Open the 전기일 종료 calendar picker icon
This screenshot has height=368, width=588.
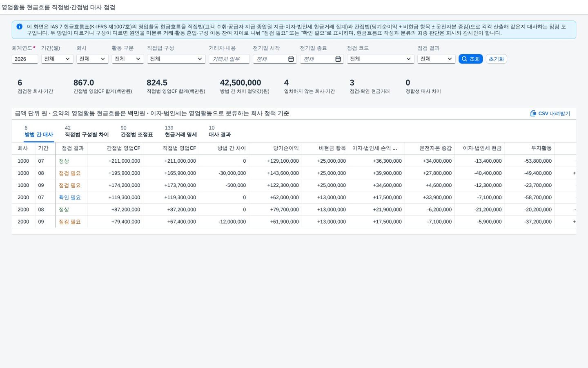(338, 59)
